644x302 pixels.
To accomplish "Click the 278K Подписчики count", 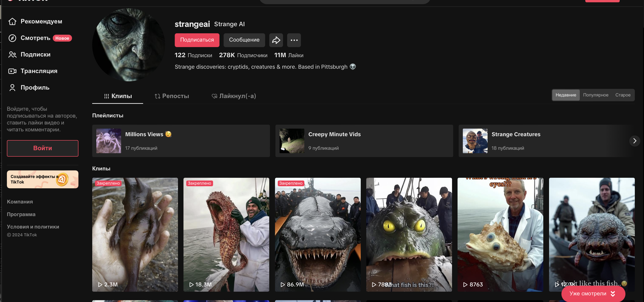I will coord(243,55).
